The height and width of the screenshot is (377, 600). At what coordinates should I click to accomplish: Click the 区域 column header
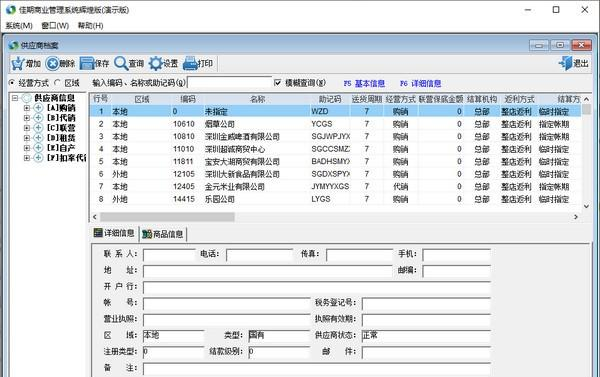click(x=142, y=99)
